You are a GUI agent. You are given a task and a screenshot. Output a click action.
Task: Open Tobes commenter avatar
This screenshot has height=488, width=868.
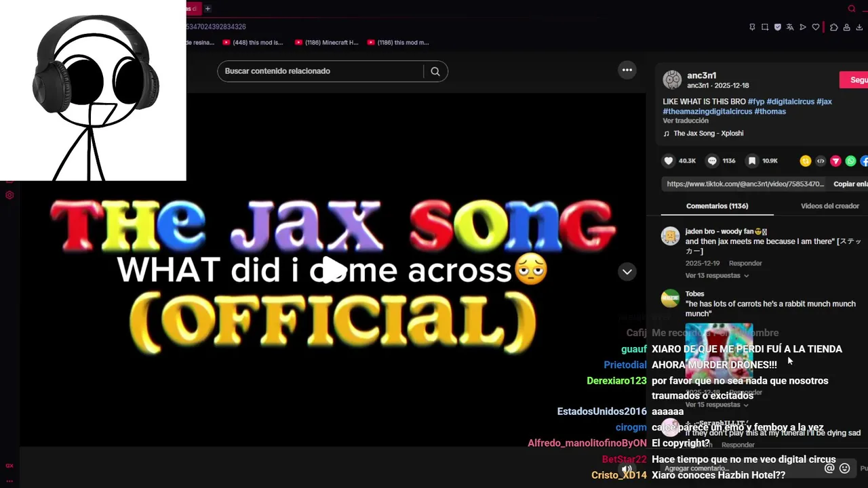coord(670,298)
